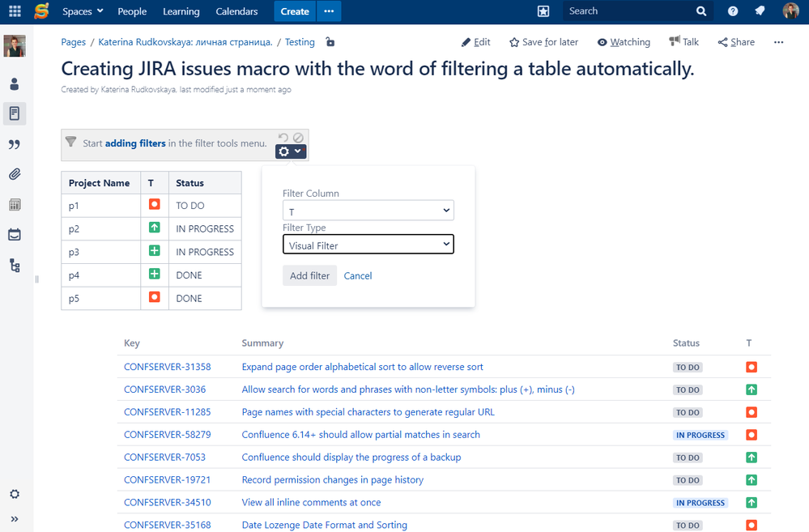
Task: Open the sidebar attachments paperclip icon
Action: (x=15, y=174)
